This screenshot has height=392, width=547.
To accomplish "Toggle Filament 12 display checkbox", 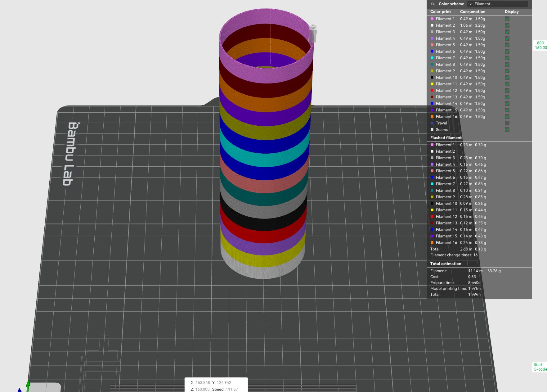I will click(x=507, y=91).
